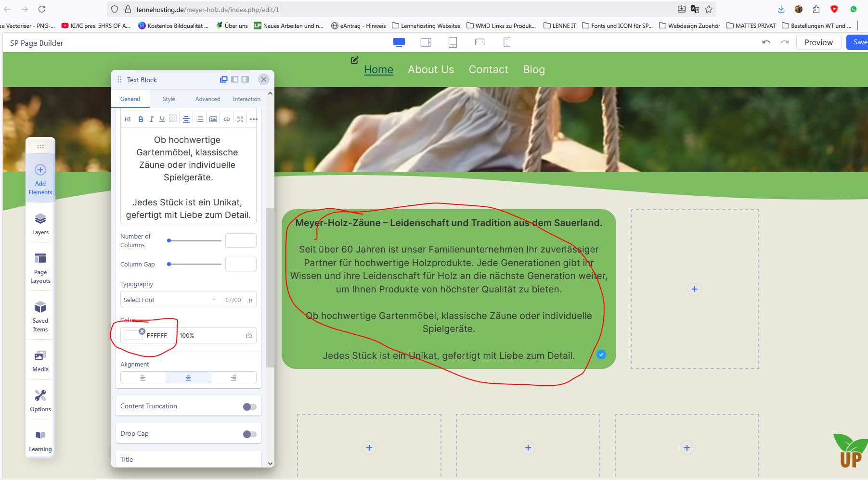Set text alignment to right
The height and width of the screenshot is (480, 868).
tap(233, 378)
